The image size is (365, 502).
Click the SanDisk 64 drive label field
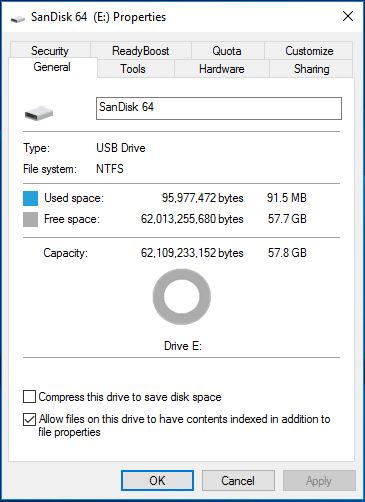pyautogui.click(x=219, y=108)
